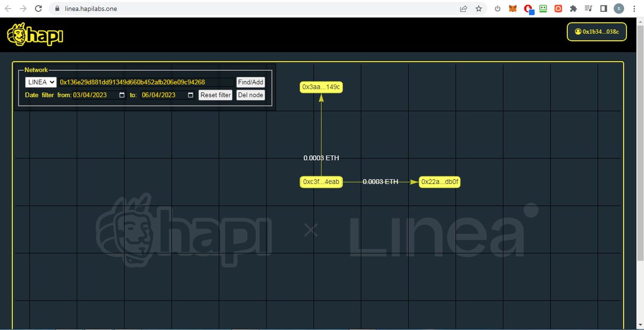Bookmark this page with the star
Viewport: 644px width, 330px height.
click(478, 9)
